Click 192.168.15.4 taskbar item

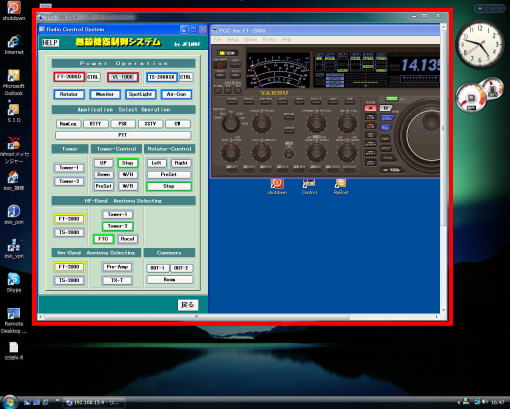click(94, 403)
